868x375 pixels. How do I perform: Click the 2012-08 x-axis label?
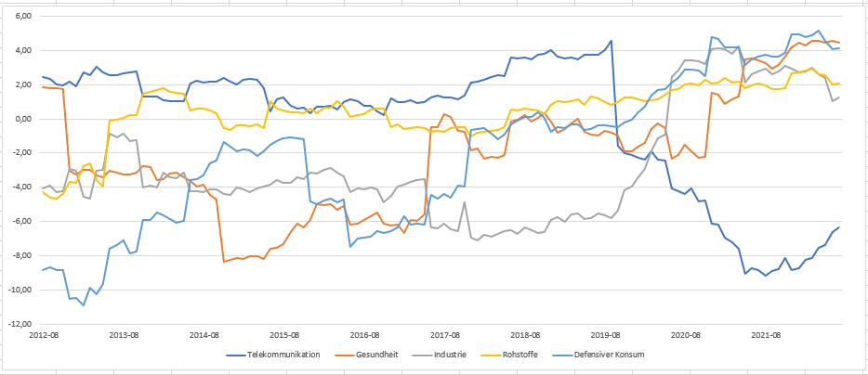44,335
